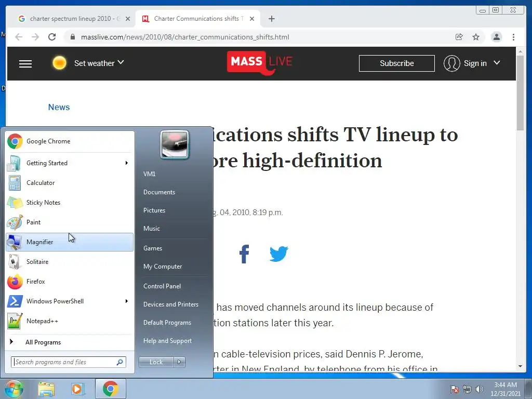This screenshot has height=399, width=532.
Task: Open Documents from Start menu
Action: (x=159, y=192)
